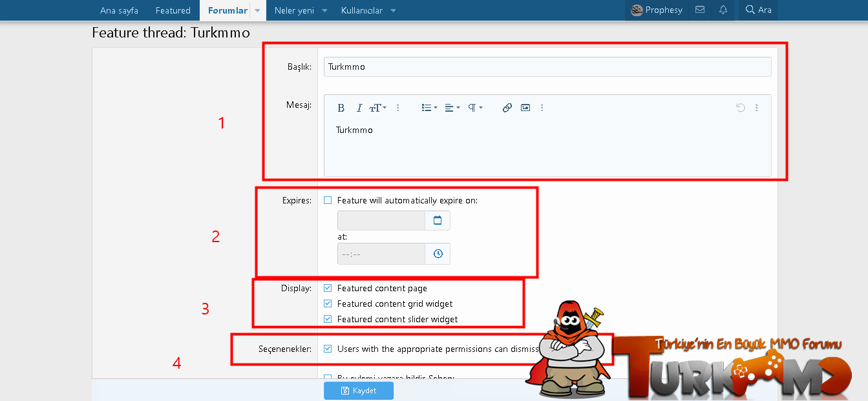Enable 'Feature will automatically expire on' checkbox

pos(328,201)
